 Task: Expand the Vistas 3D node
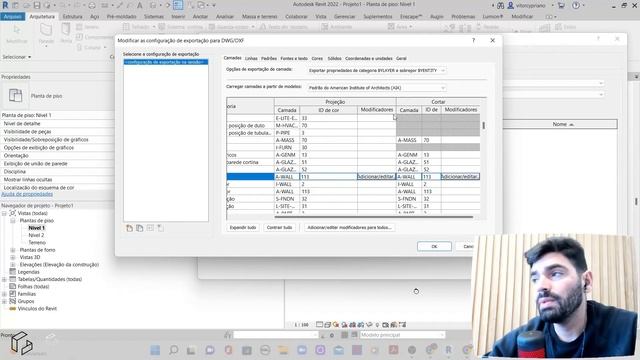(13, 257)
